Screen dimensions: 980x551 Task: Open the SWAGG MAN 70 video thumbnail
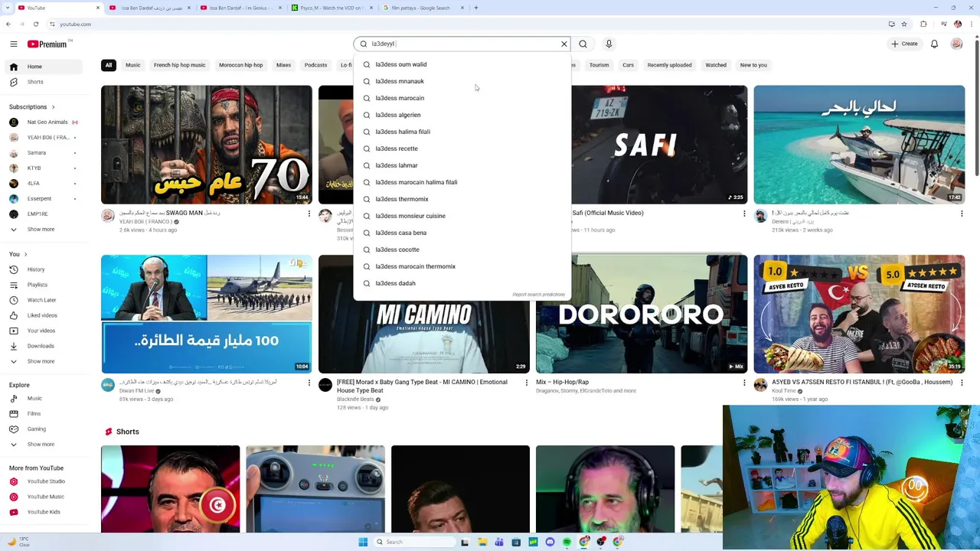click(207, 145)
